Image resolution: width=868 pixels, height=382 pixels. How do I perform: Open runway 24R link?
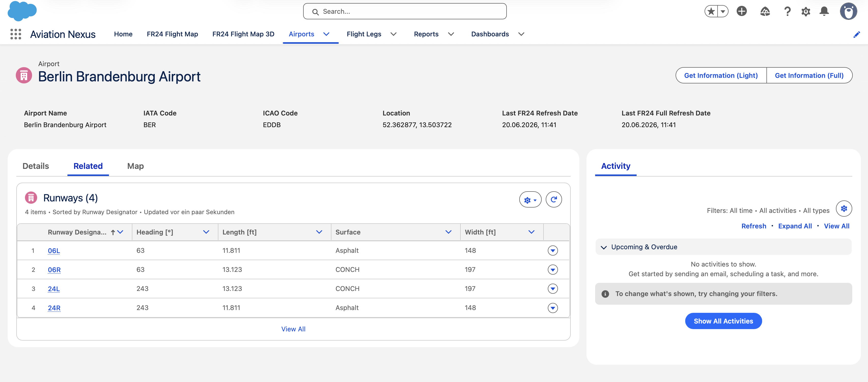(54, 308)
